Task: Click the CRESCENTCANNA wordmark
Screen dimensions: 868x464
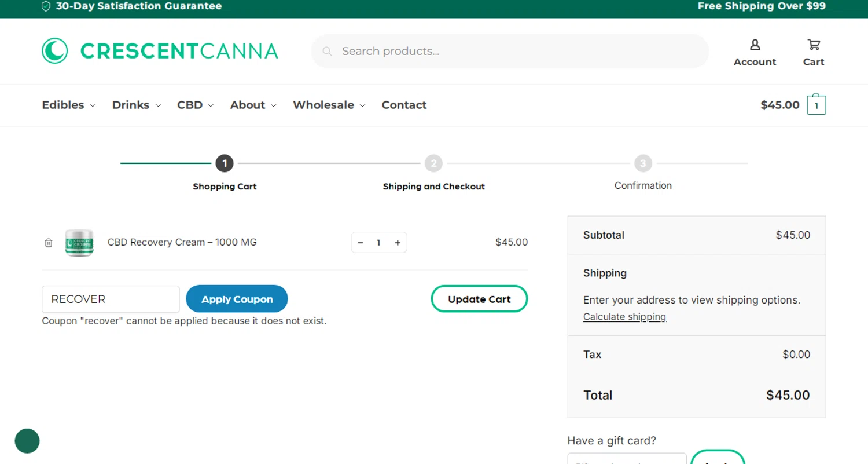Action: (179, 51)
